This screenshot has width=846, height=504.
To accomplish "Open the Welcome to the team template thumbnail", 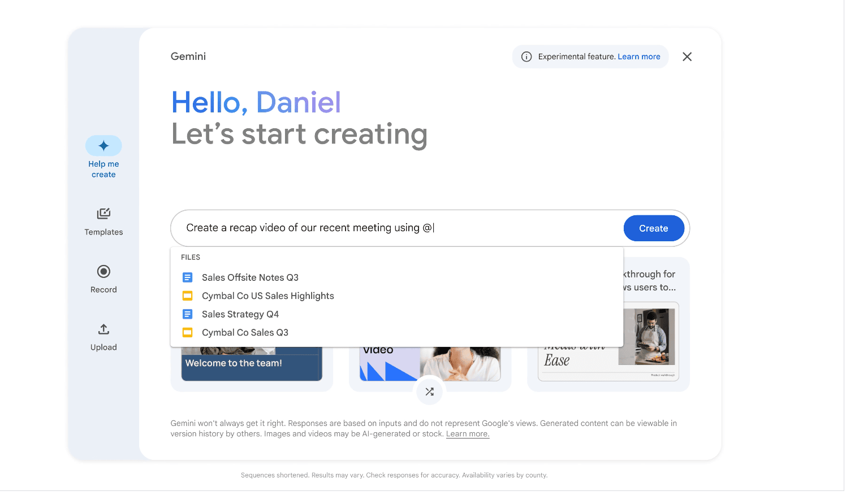I will 252,364.
